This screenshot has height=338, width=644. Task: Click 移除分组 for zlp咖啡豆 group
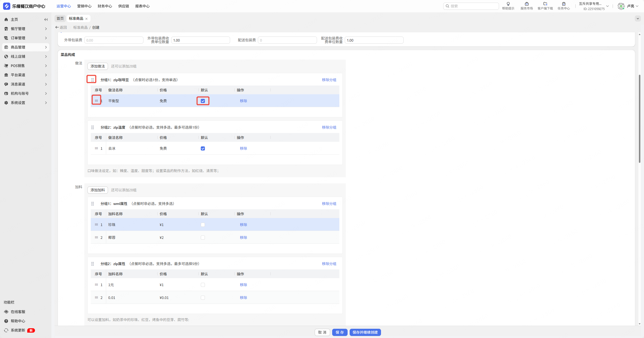(x=329, y=80)
